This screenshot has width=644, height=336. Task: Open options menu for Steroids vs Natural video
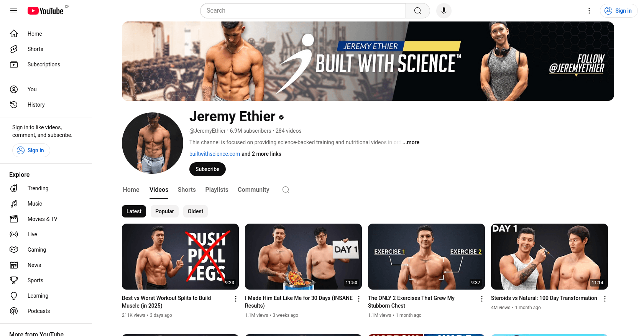[x=605, y=299]
